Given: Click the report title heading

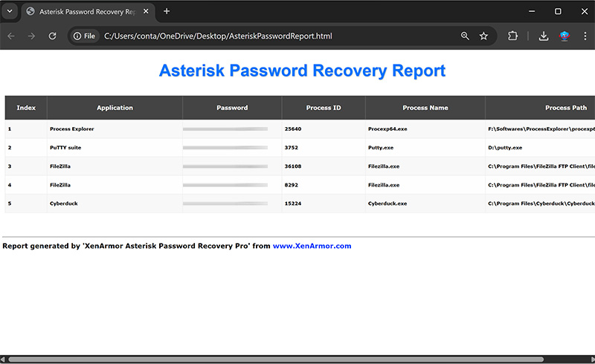Looking at the screenshot, I should pos(302,71).
